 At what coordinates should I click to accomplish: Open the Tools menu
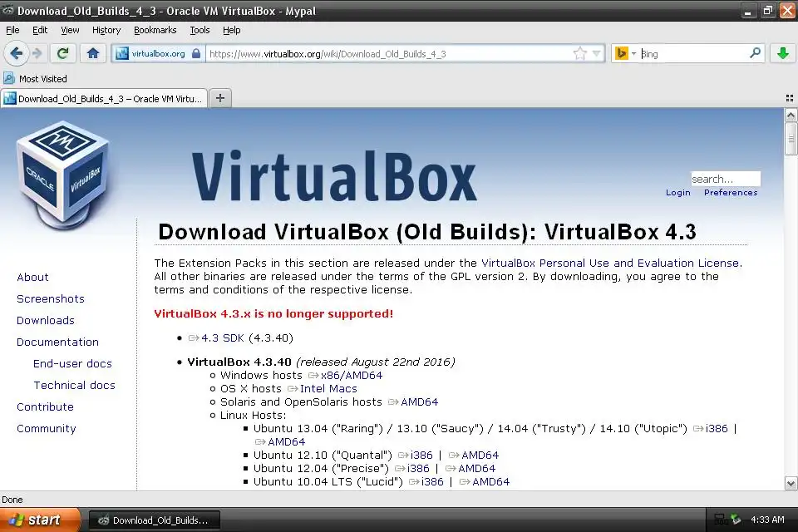[199, 30]
